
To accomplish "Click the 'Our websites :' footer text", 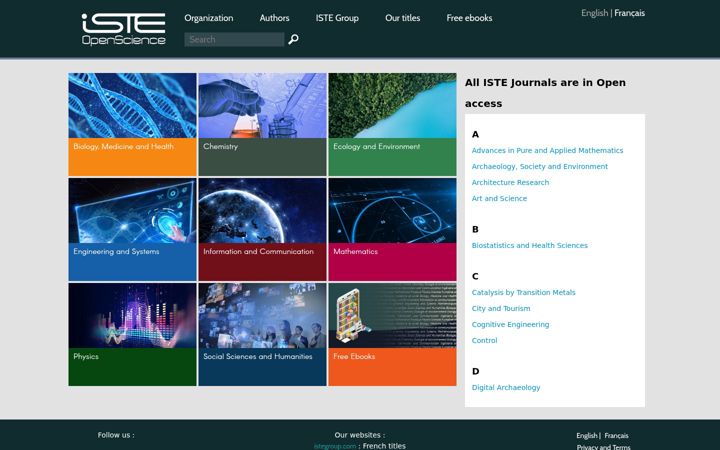I will tap(360, 435).
